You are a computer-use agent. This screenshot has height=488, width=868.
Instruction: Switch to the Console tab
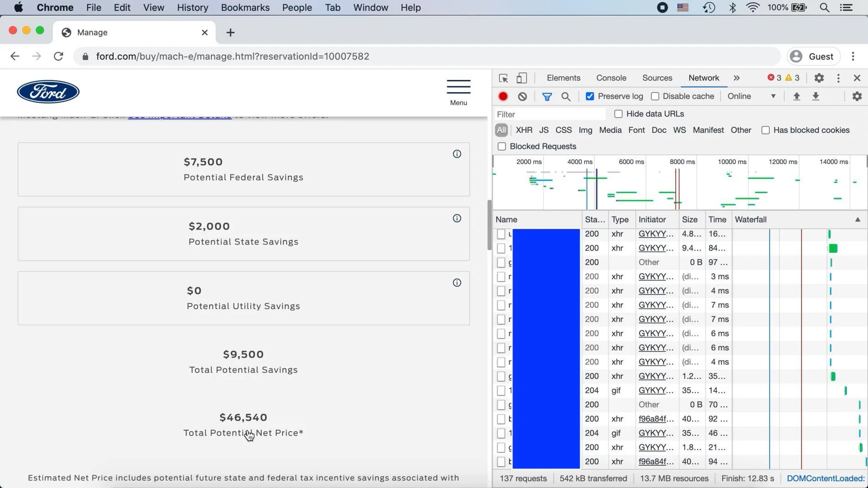pyautogui.click(x=611, y=78)
